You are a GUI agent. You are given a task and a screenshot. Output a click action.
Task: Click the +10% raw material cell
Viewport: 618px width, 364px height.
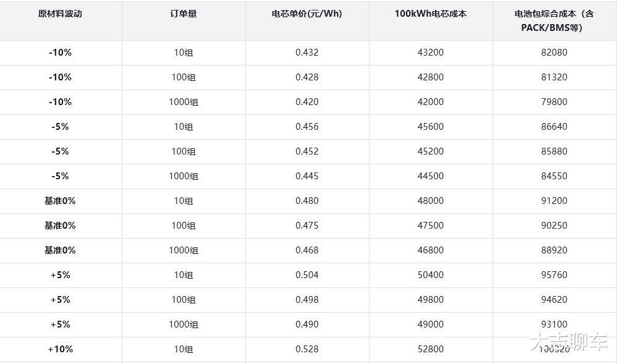pos(60,349)
